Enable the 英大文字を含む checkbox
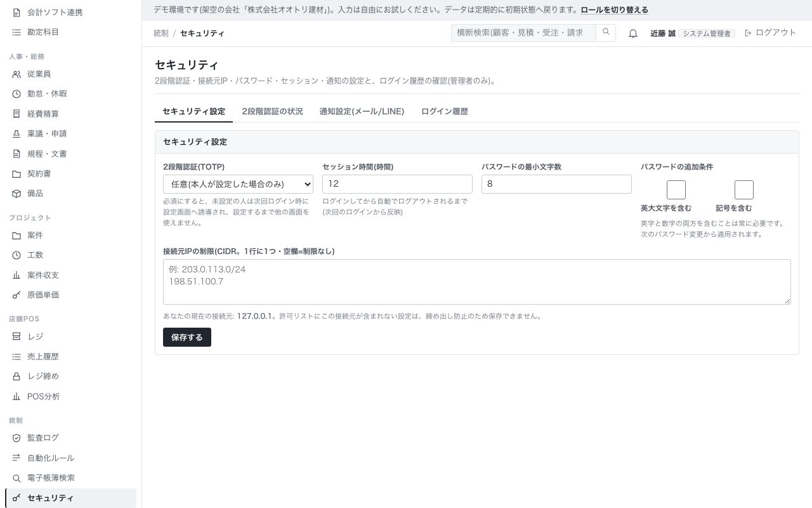This screenshot has width=812, height=508. tap(676, 190)
